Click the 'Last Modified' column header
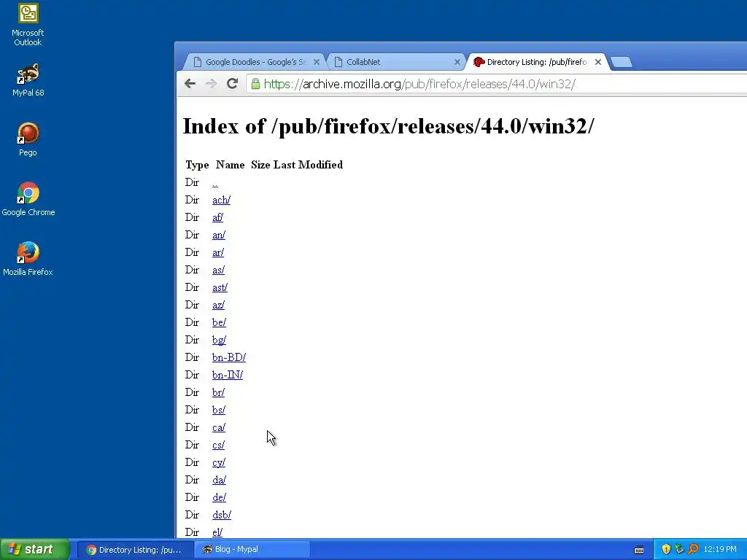Viewport: 747px width, 560px height. coord(309,165)
